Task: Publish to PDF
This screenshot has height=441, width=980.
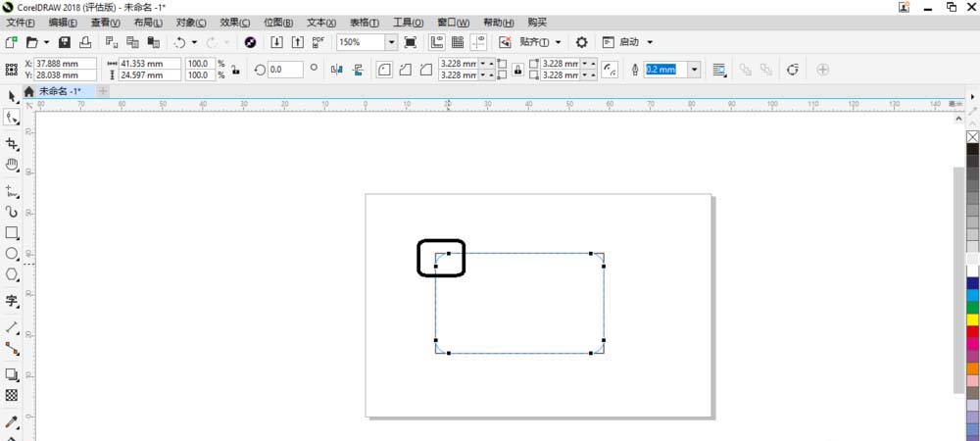Action: pos(318,42)
